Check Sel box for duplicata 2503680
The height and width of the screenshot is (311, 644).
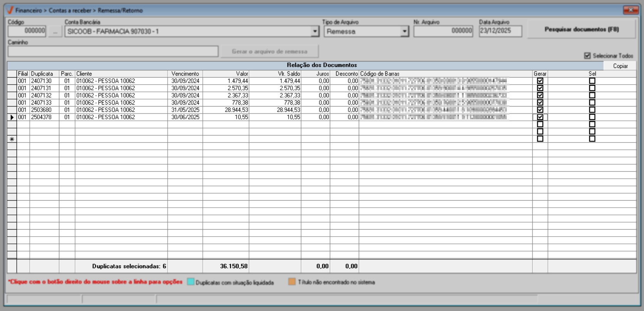(592, 110)
